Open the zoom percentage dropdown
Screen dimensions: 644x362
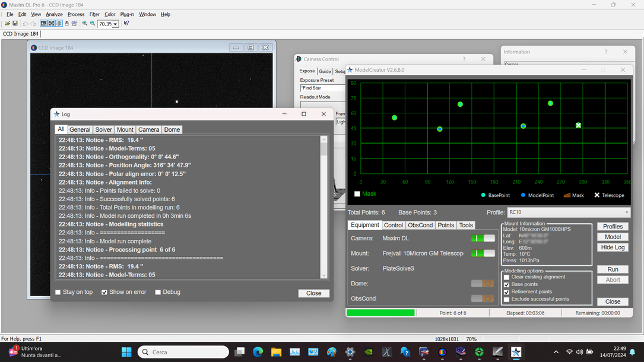(115, 24)
